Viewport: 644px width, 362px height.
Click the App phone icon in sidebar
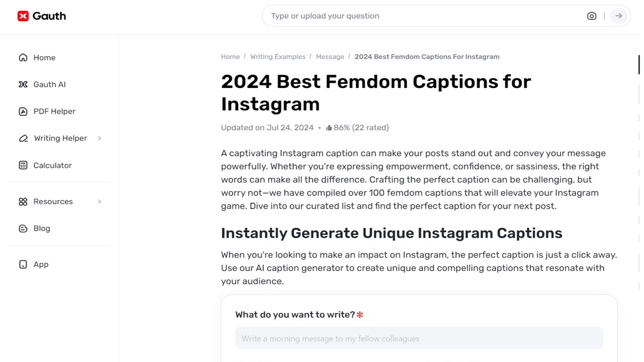pyautogui.click(x=23, y=264)
